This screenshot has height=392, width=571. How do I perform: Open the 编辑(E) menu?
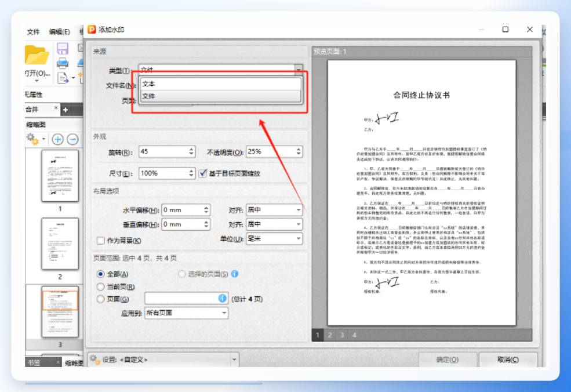click(59, 32)
